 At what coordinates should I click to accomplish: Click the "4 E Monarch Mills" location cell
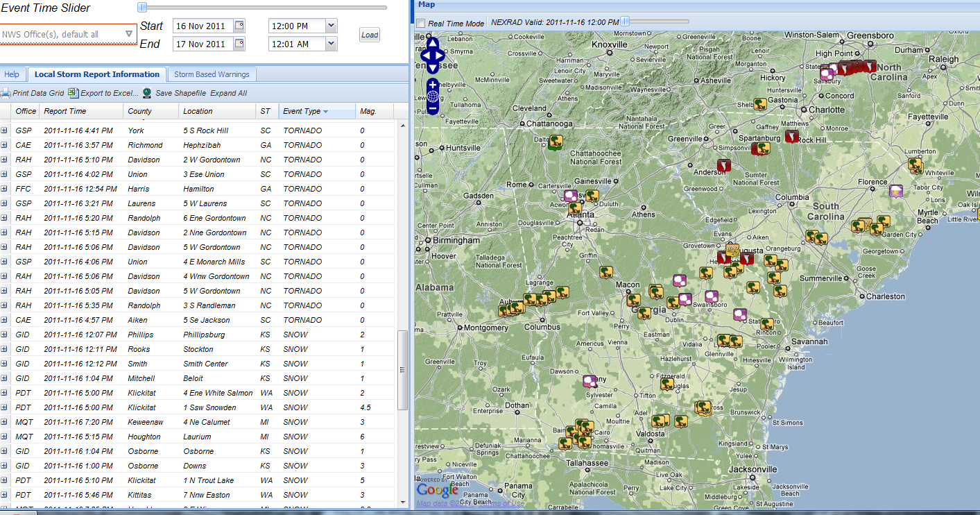tap(218, 262)
